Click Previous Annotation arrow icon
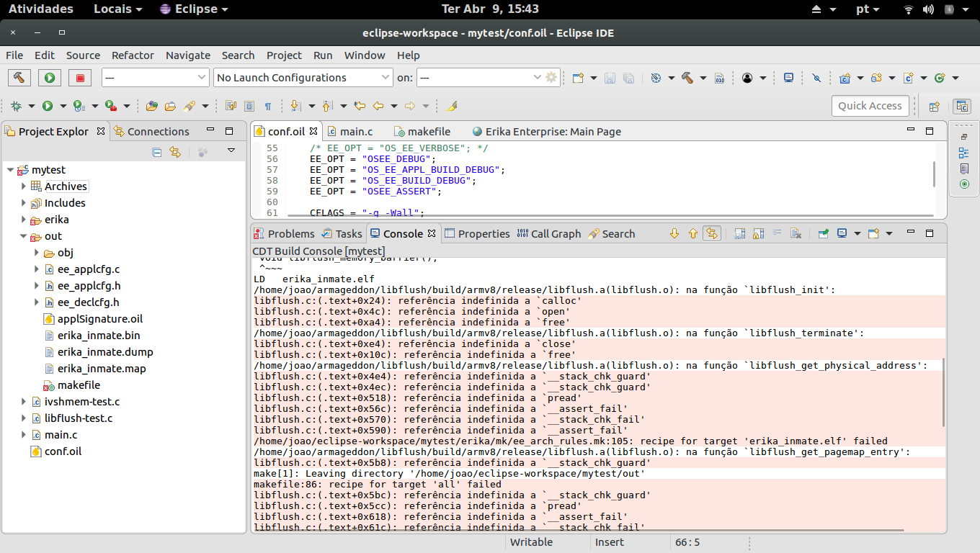Viewport: 980px width, 553px height. (326, 106)
